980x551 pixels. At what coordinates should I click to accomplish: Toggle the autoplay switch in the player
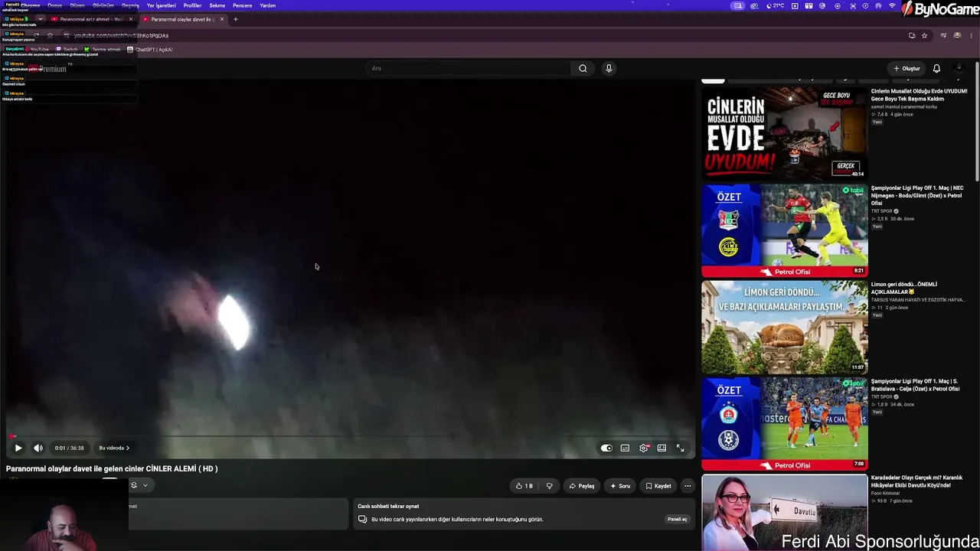click(x=606, y=448)
